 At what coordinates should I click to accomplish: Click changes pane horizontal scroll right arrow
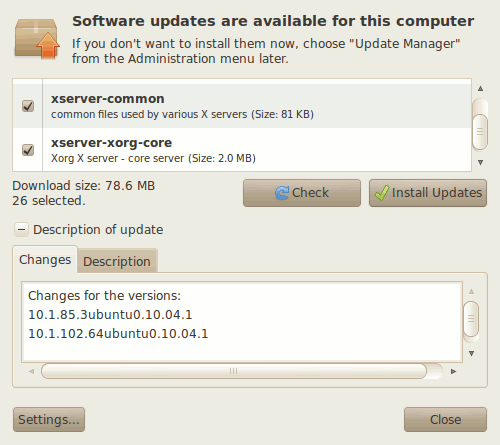(x=453, y=371)
